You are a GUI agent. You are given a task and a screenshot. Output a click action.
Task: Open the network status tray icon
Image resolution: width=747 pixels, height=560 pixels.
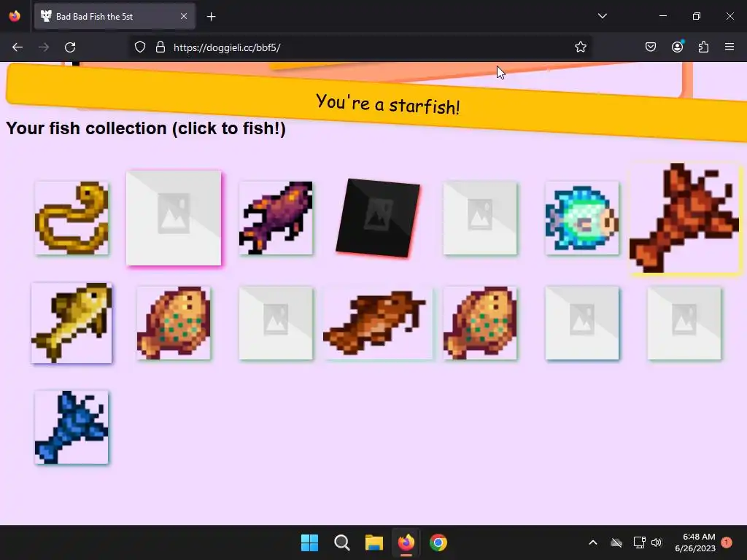[x=639, y=542]
